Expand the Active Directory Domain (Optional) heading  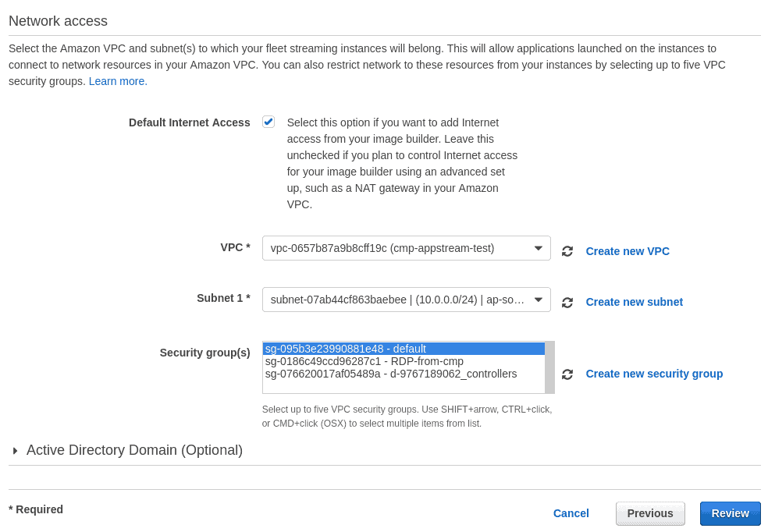[x=134, y=450]
